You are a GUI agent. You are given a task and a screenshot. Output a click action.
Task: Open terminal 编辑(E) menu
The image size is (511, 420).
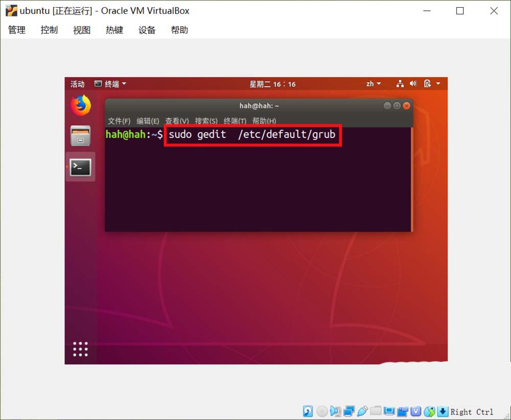coord(148,121)
